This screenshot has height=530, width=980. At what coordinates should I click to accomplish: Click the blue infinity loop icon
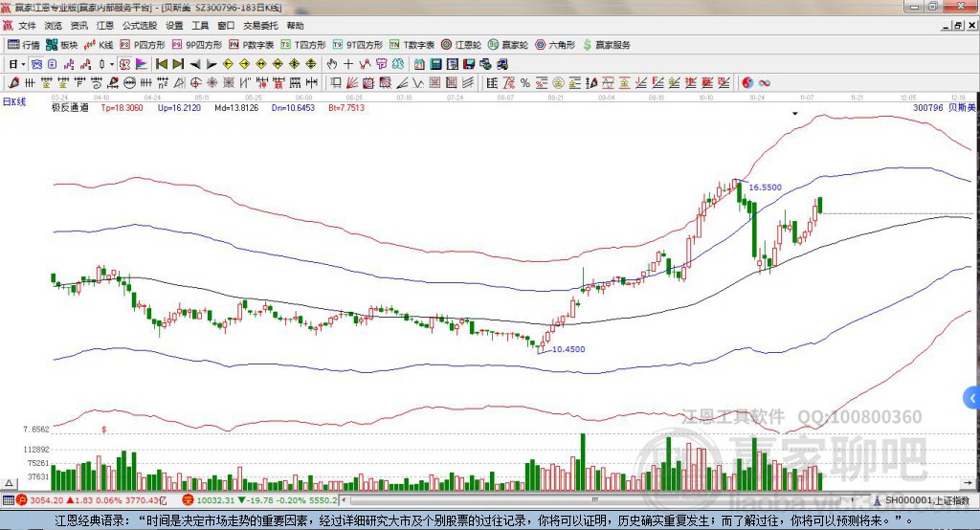[764, 82]
